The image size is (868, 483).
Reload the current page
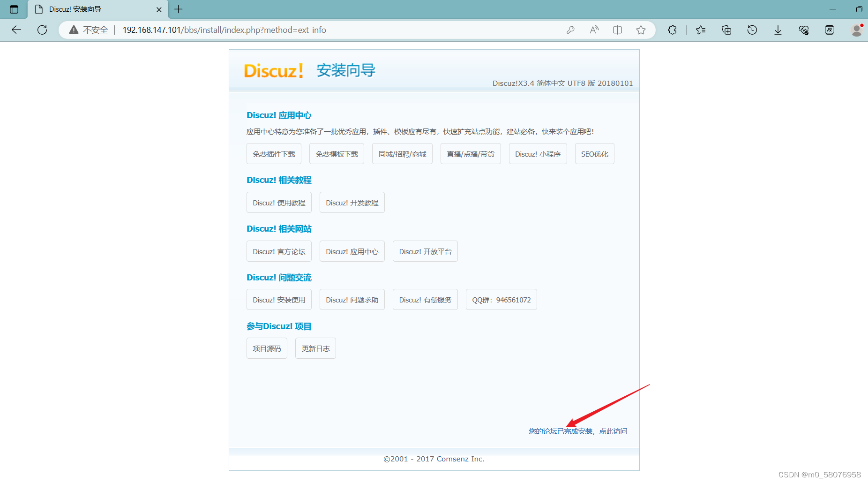pyautogui.click(x=42, y=30)
